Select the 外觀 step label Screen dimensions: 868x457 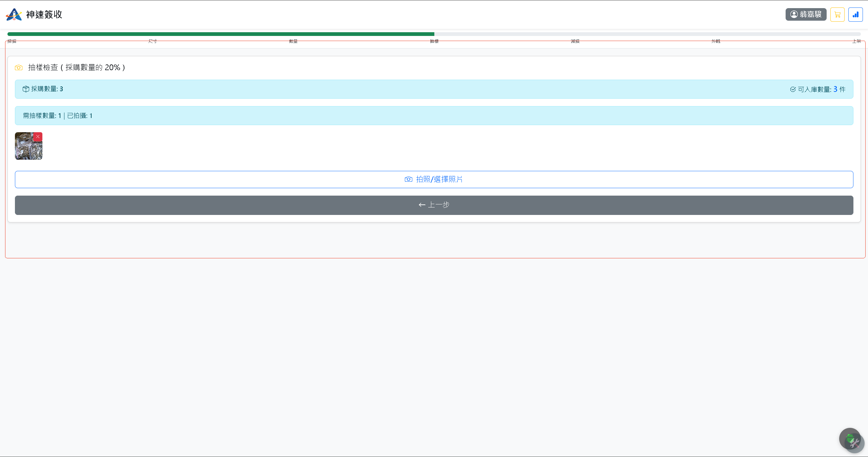716,41
